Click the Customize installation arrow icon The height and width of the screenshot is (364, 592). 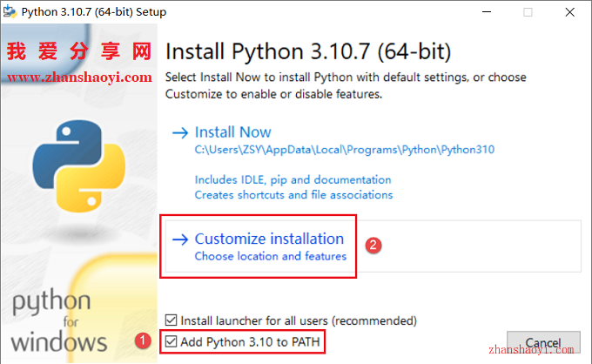pos(180,239)
